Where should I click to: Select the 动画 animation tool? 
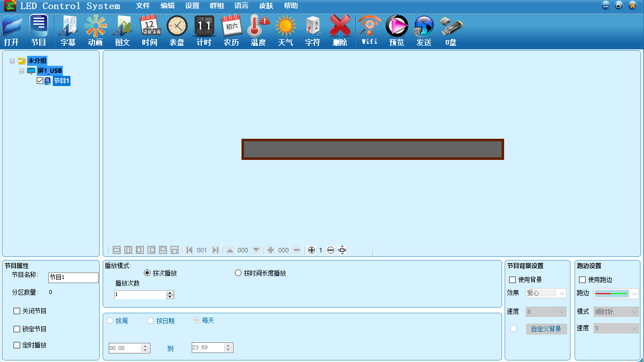click(95, 30)
